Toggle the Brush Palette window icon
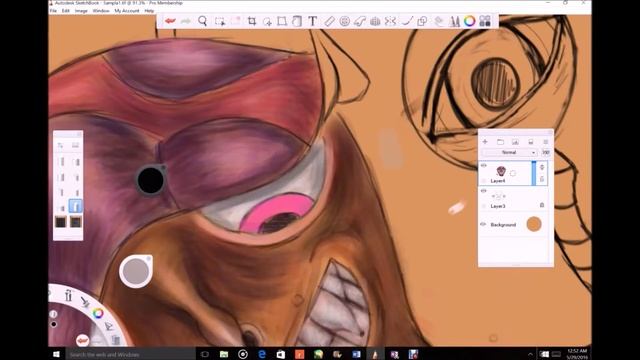 pos(454,21)
